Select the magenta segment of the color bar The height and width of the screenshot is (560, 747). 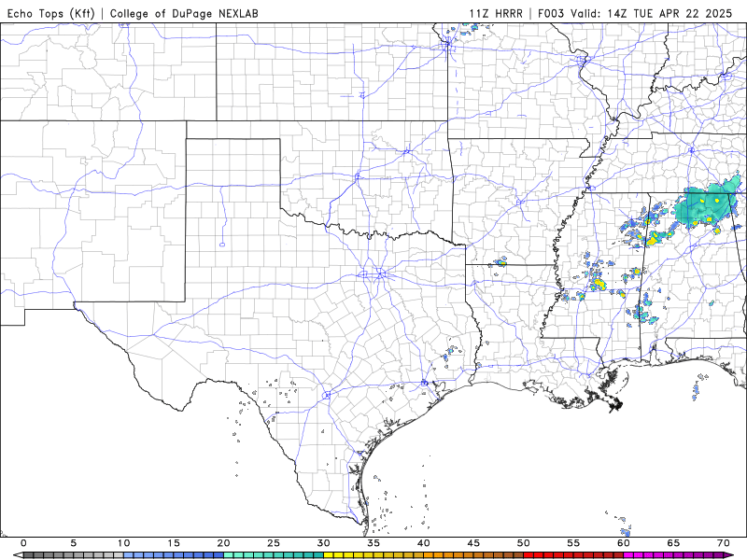point(673,555)
